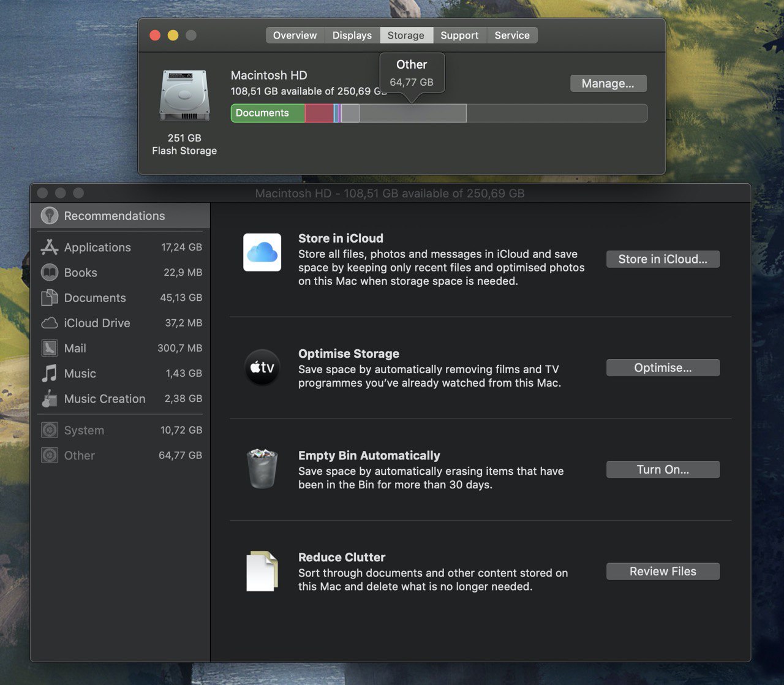Click the 251 GB Flash Storage label
Viewport: 784px width, 685px height.
184,145
